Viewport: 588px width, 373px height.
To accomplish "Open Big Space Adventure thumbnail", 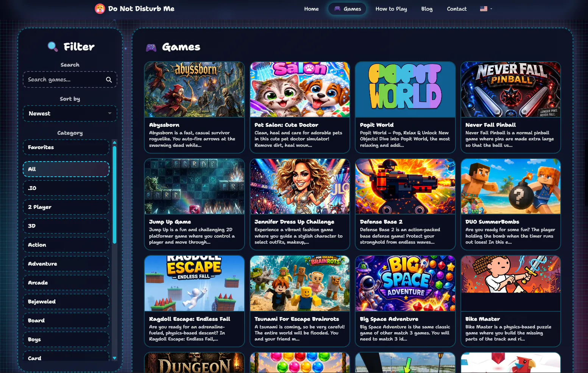I will [x=405, y=283].
